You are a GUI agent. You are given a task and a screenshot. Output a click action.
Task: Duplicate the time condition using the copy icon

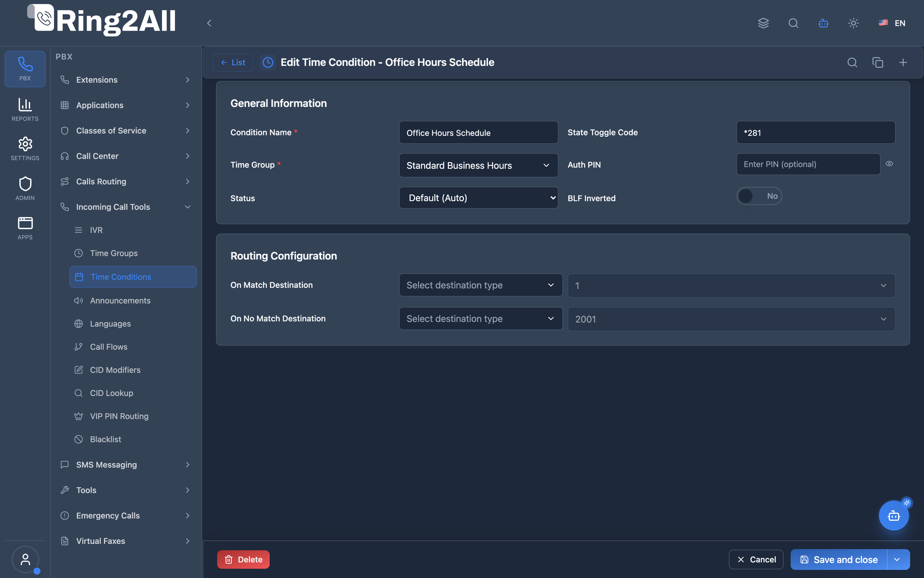[878, 62]
